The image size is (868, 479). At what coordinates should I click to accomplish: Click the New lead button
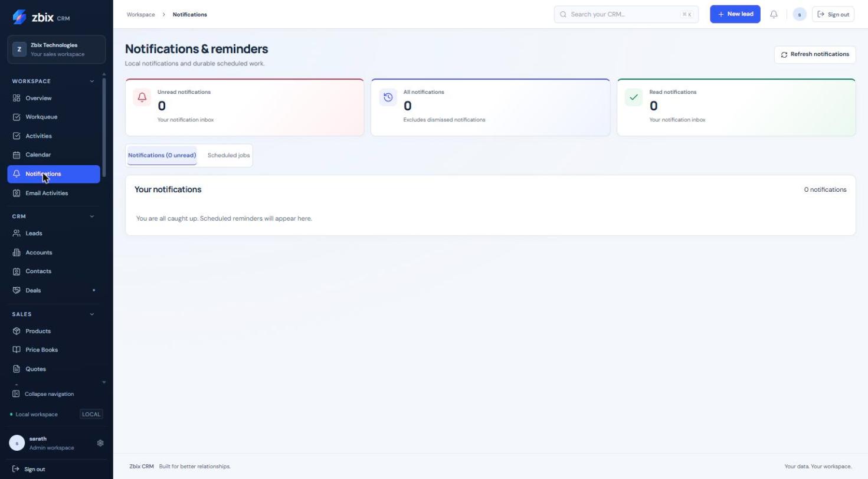[735, 14]
